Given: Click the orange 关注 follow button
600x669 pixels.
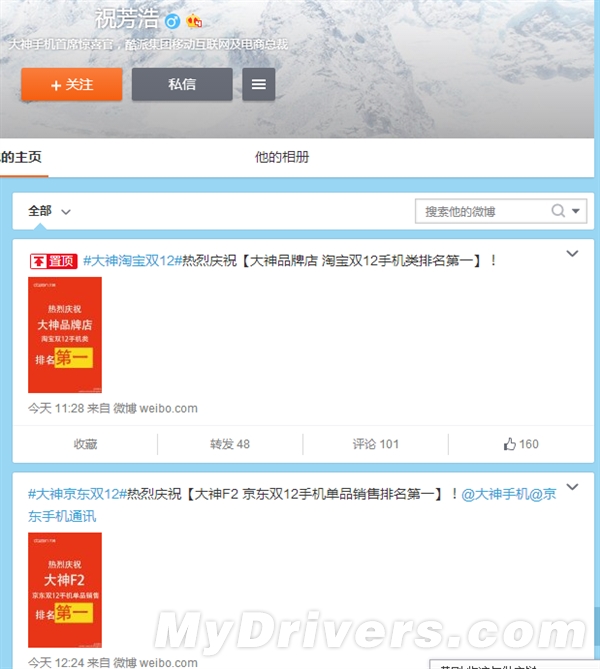Looking at the screenshot, I should coord(72,84).
